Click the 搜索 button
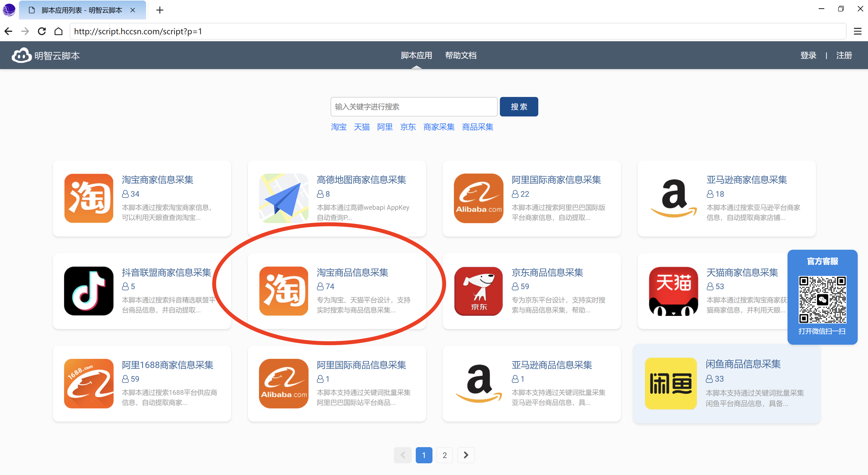The width and height of the screenshot is (868, 475). click(x=519, y=107)
